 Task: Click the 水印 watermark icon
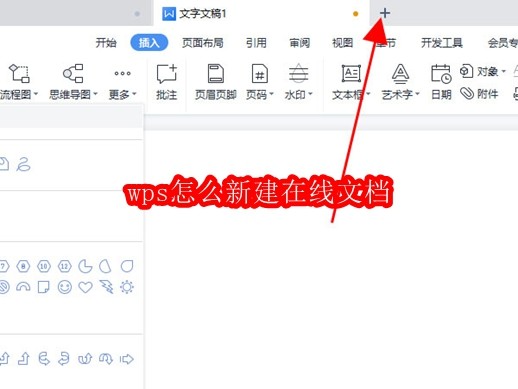pyautogui.click(x=298, y=73)
